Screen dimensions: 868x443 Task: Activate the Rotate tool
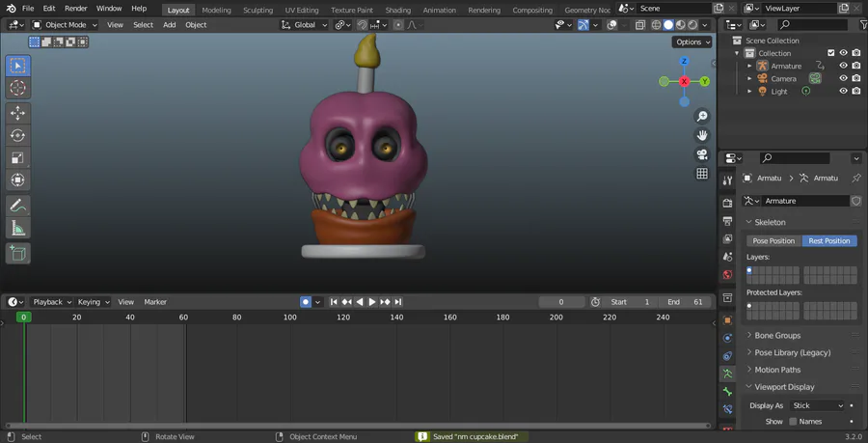coord(17,135)
